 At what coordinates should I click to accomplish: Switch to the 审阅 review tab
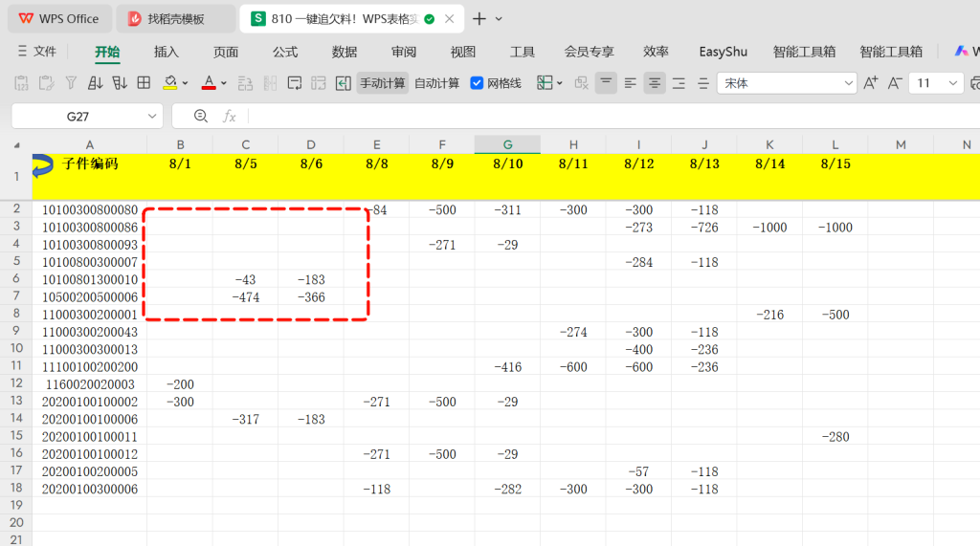[404, 52]
